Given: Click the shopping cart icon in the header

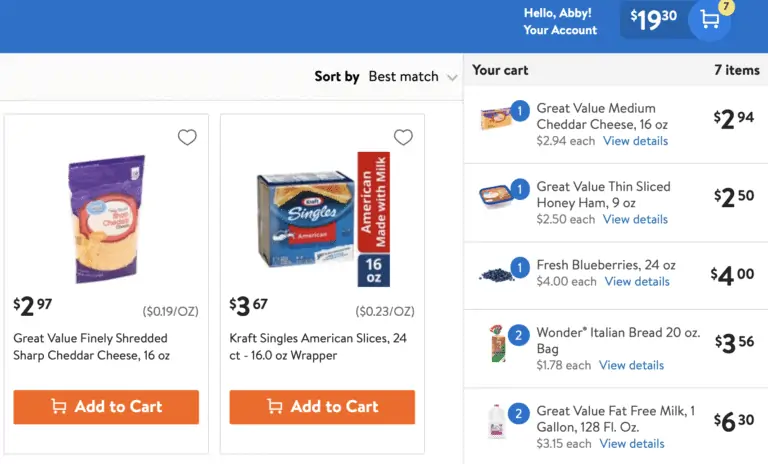Looking at the screenshot, I should (710, 20).
